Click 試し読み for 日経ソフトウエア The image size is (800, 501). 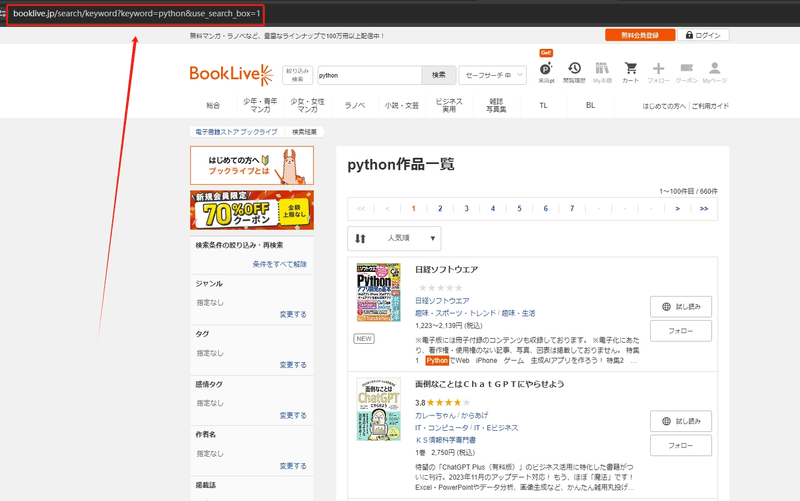click(681, 307)
